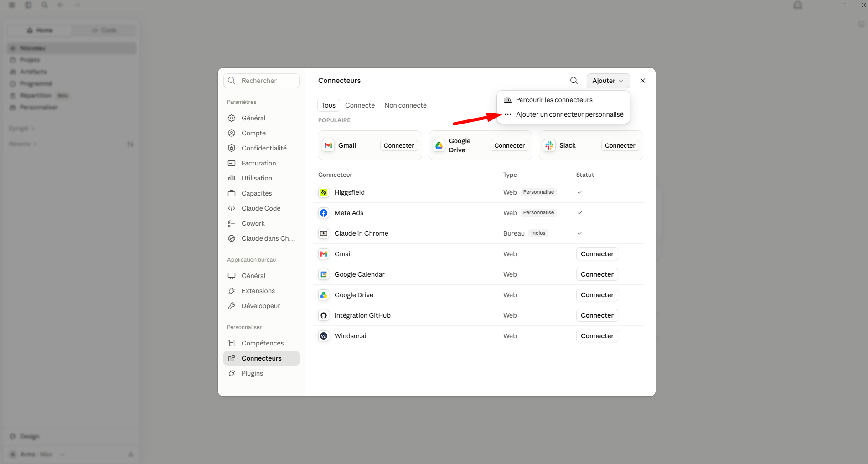Click the Slack logo in the popular card

pyautogui.click(x=549, y=145)
